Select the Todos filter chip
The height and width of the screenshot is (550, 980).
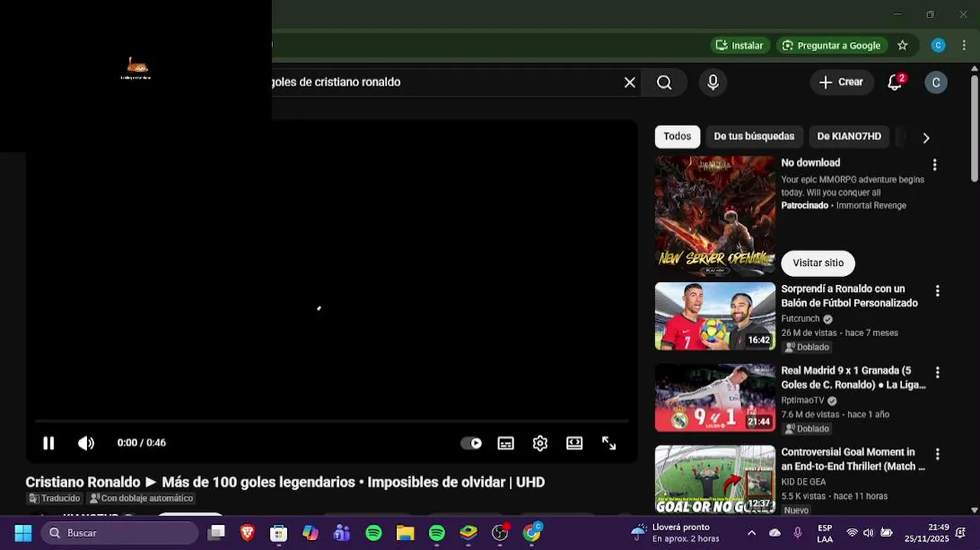coord(677,137)
